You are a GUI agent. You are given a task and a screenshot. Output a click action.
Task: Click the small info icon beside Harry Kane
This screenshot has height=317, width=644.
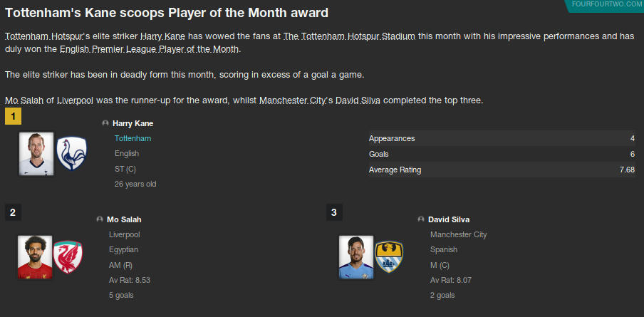click(x=106, y=123)
